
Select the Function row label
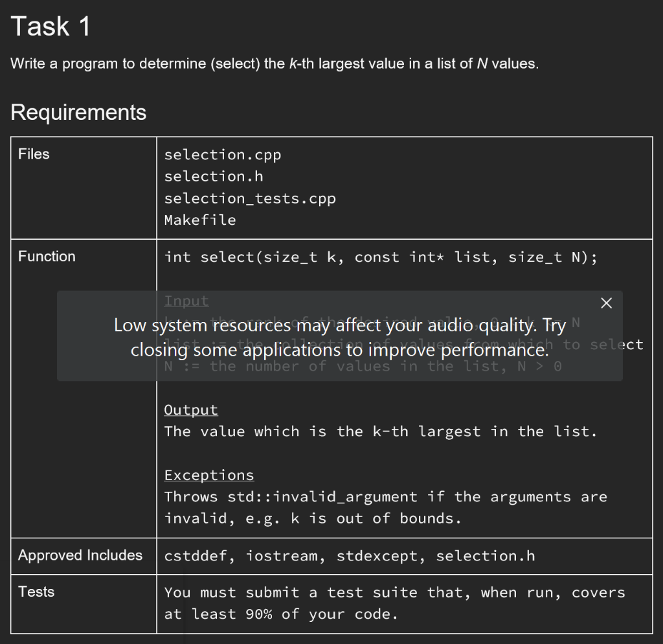[47, 256]
